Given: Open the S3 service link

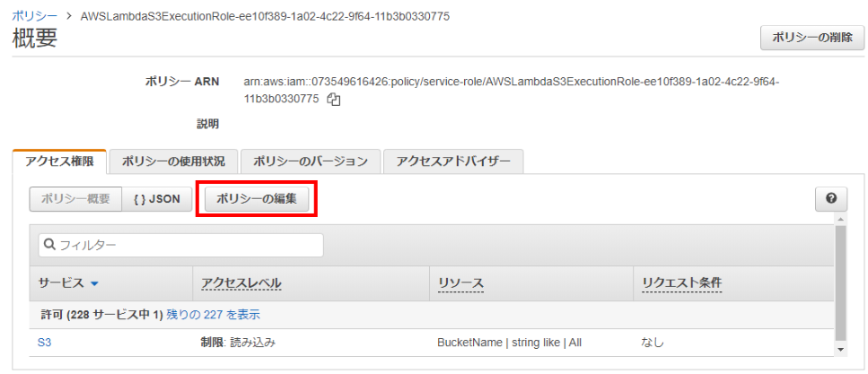Looking at the screenshot, I should click(x=44, y=343).
